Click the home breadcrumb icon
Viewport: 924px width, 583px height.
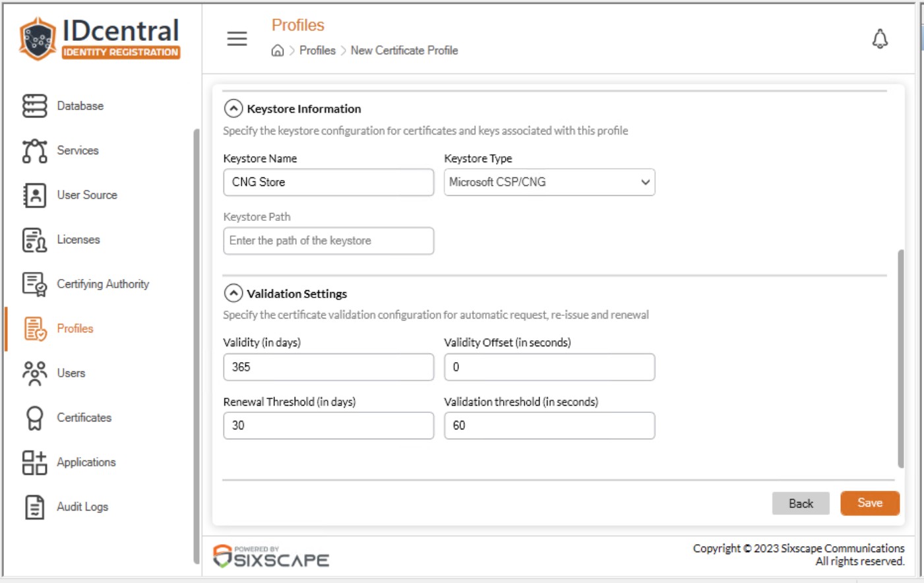coord(278,51)
